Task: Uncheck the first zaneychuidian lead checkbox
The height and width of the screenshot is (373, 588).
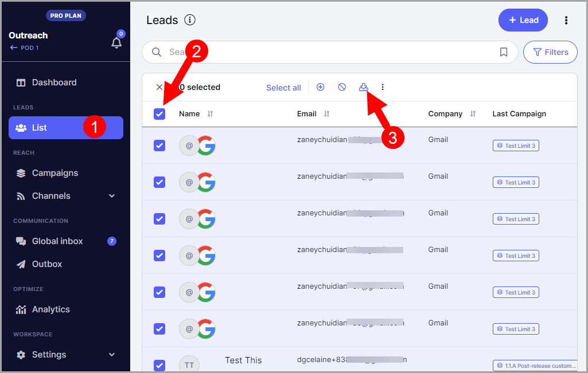Action: tap(159, 146)
